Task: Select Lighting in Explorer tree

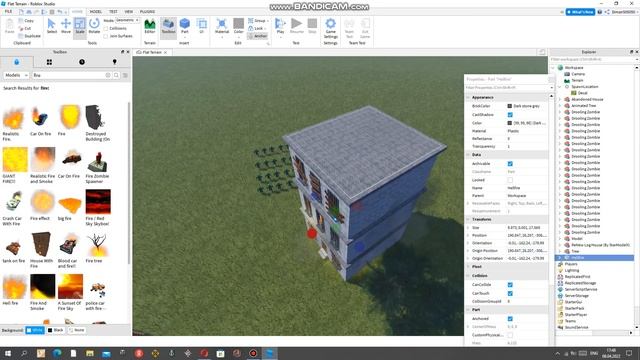Action: [571, 270]
